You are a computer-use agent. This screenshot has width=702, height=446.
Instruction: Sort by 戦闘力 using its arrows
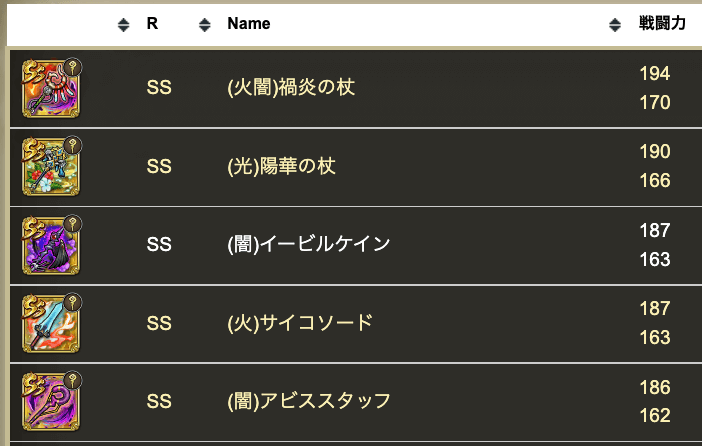(615, 25)
